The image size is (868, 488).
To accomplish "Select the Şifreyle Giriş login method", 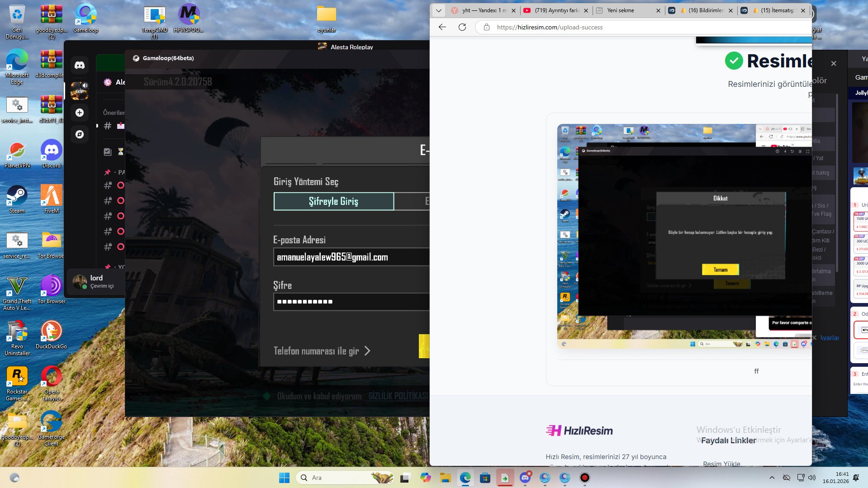I will click(x=334, y=201).
